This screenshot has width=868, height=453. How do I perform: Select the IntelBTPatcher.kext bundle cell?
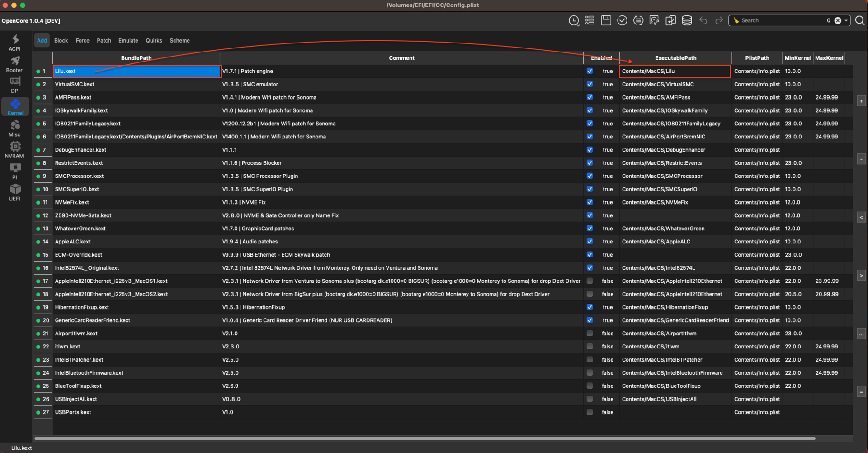136,360
